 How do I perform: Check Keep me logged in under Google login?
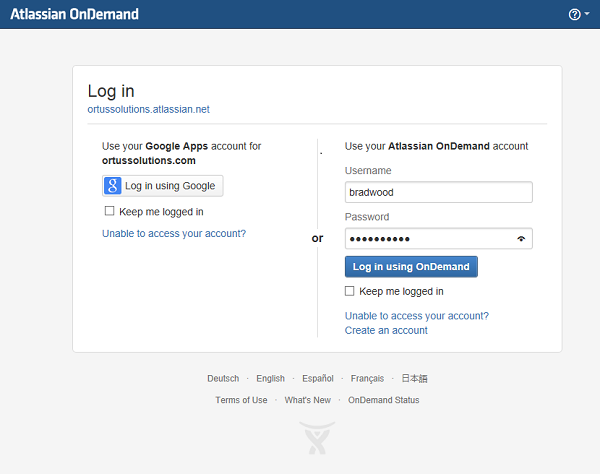(x=110, y=212)
